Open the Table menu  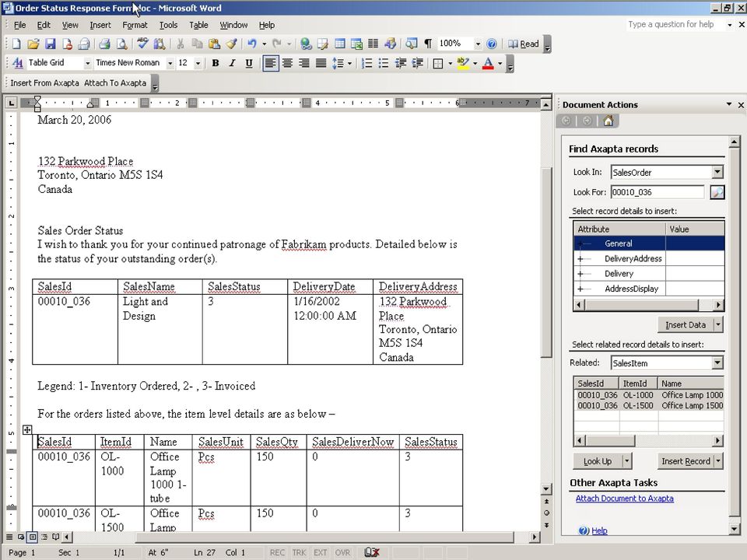tap(198, 25)
